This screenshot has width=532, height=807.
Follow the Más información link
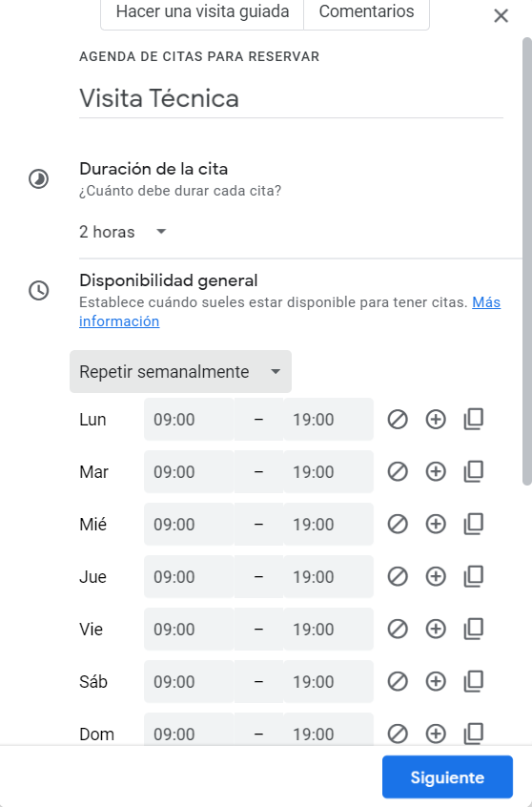[290, 311]
